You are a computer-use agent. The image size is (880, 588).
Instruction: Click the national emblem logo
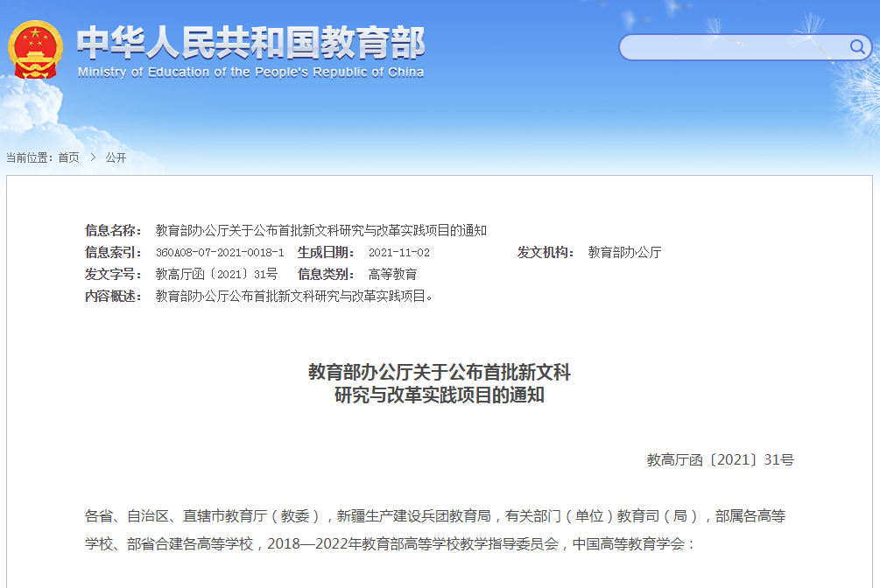coord(35,49)
